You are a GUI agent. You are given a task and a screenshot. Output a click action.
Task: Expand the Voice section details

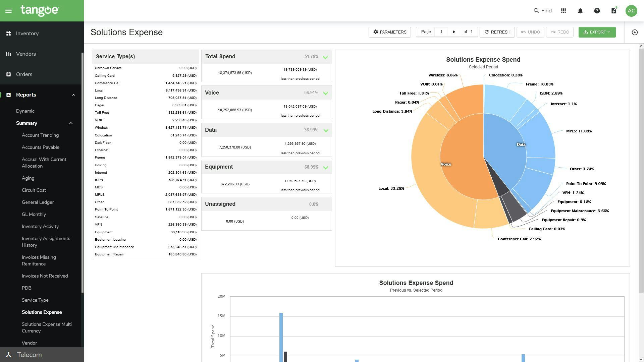[325, 94]
